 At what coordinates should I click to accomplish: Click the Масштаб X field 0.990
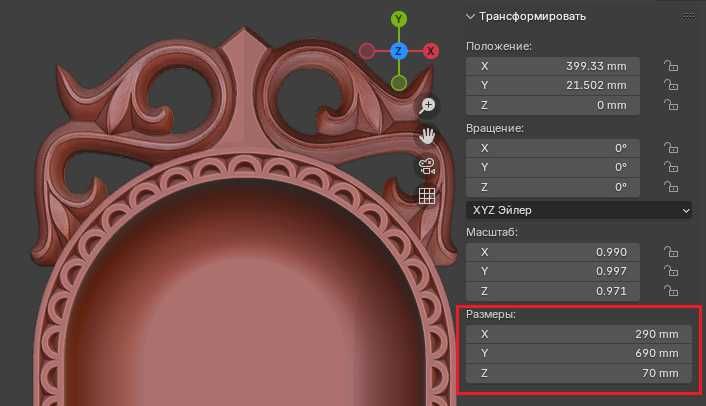(552, 252)
